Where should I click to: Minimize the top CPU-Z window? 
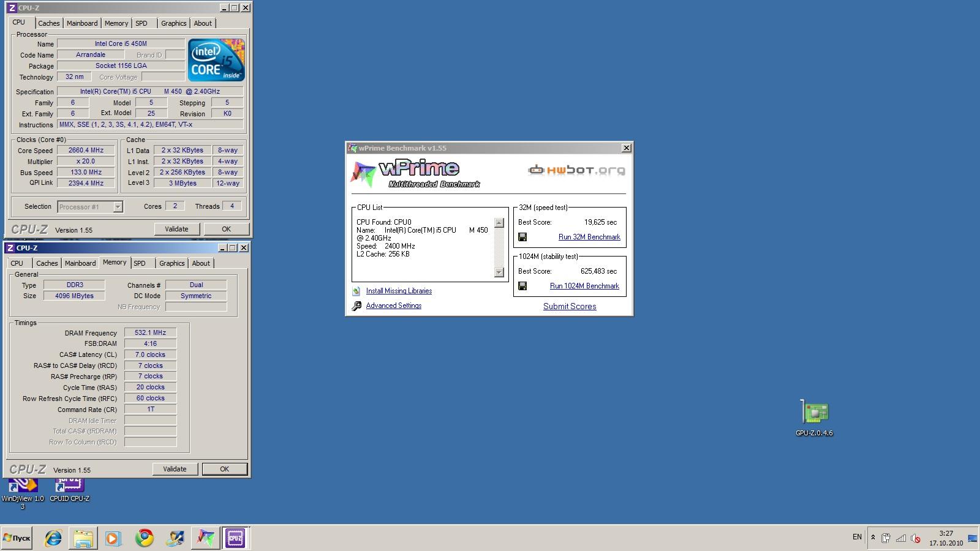click(224, 8)
